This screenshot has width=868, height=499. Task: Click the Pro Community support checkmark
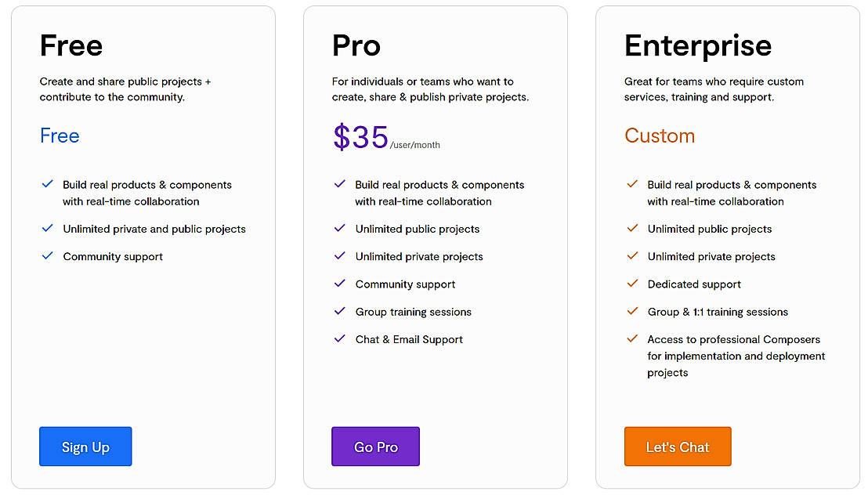pyautogui.click(x=339, y=284)
